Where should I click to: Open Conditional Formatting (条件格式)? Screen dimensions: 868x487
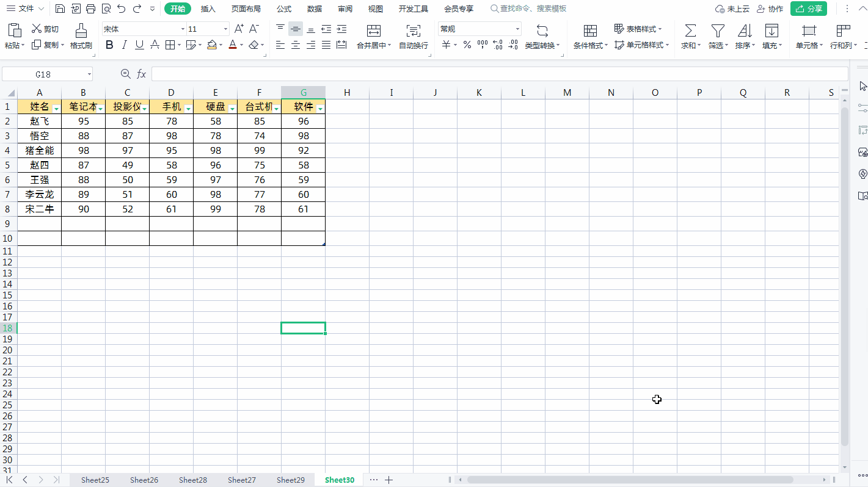pos(590,37)
